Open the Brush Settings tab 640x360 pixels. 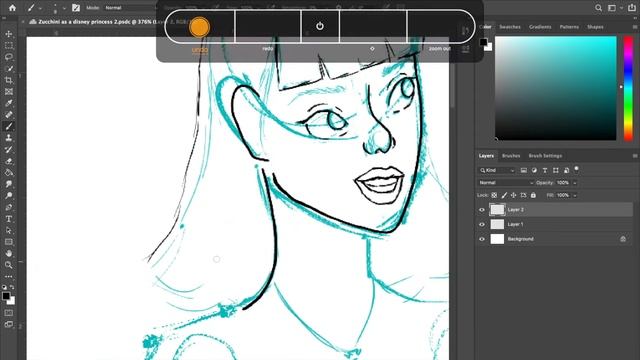pyautogui.click(x=545, y=156)
